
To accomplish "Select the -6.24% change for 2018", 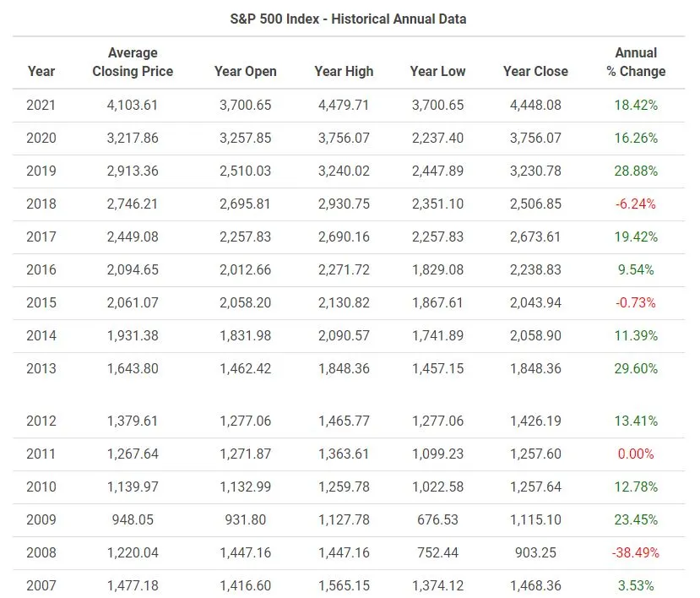I will tap(636, 204).
